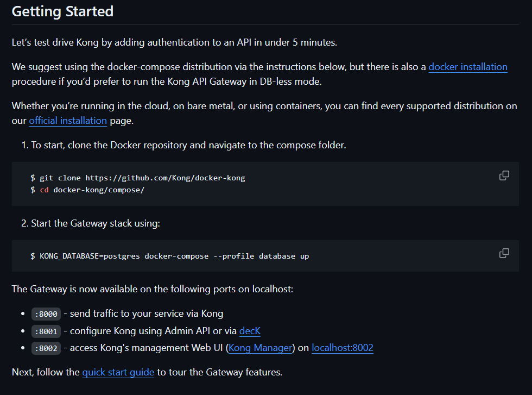
Task: Copy the git clone code block
Action: (x=504, y=175)
